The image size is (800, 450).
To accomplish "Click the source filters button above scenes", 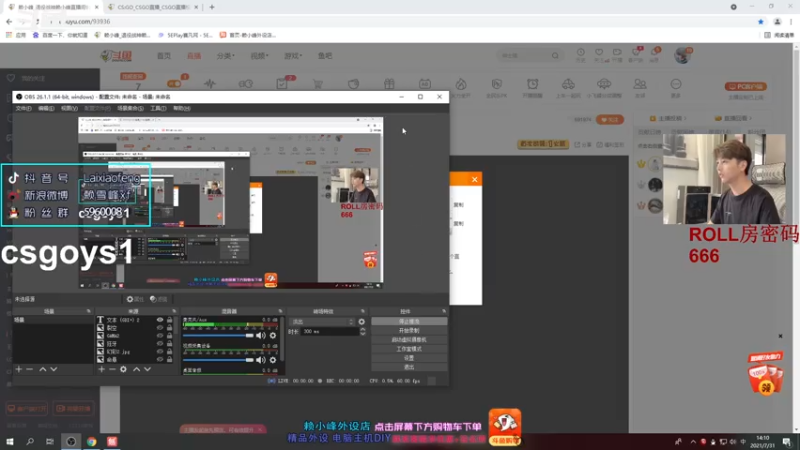I will 159,299.
